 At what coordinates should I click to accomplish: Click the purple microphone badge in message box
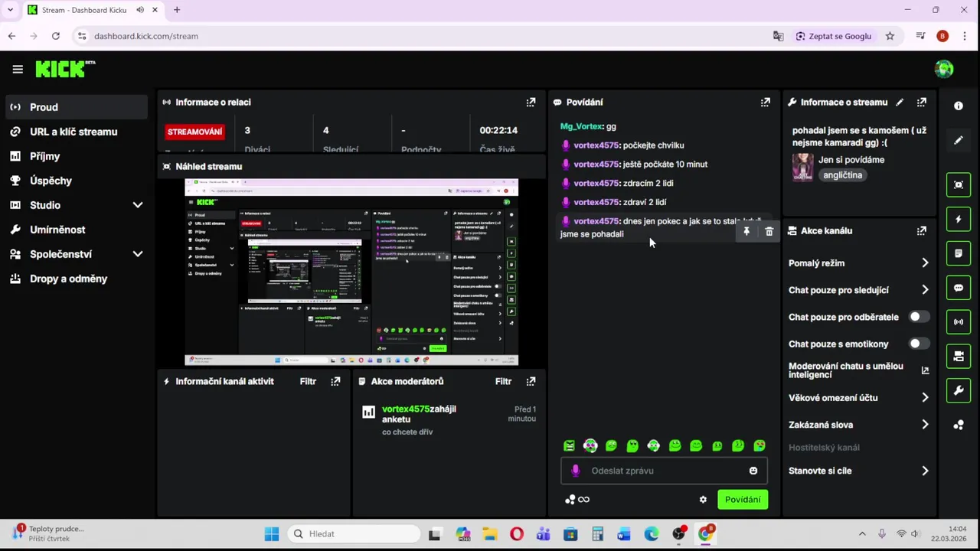pos(576,471)
